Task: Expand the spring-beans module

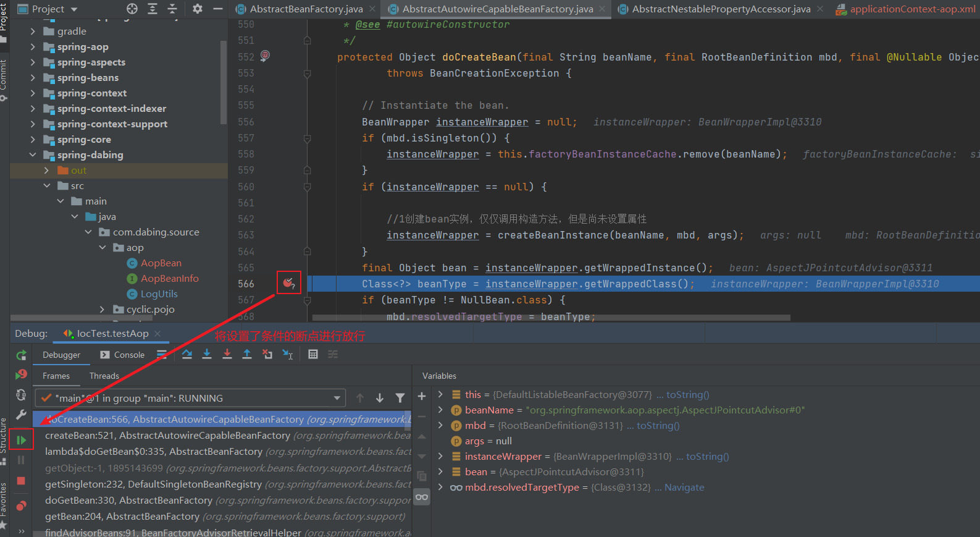Action: pyautogui.click(x=33, y=77)
